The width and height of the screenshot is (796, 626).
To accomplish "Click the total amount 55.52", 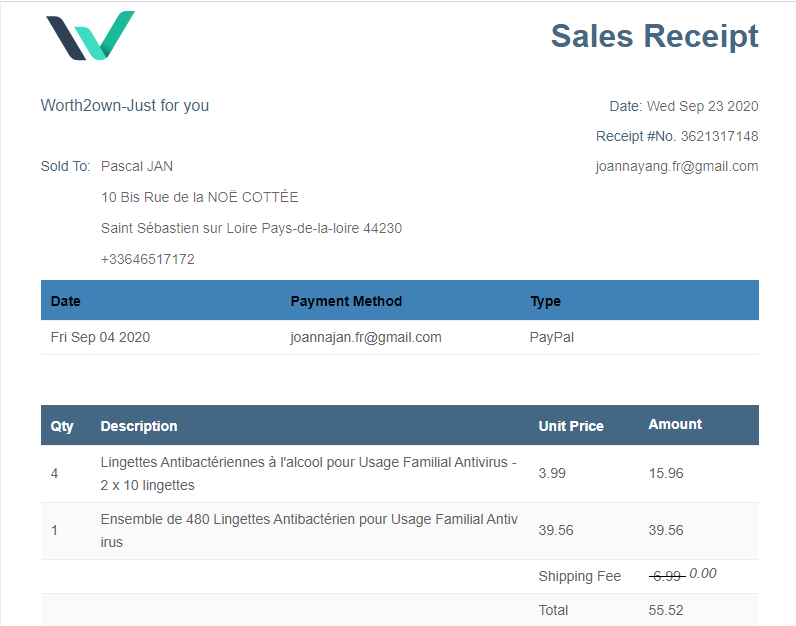I will point(666,610).
